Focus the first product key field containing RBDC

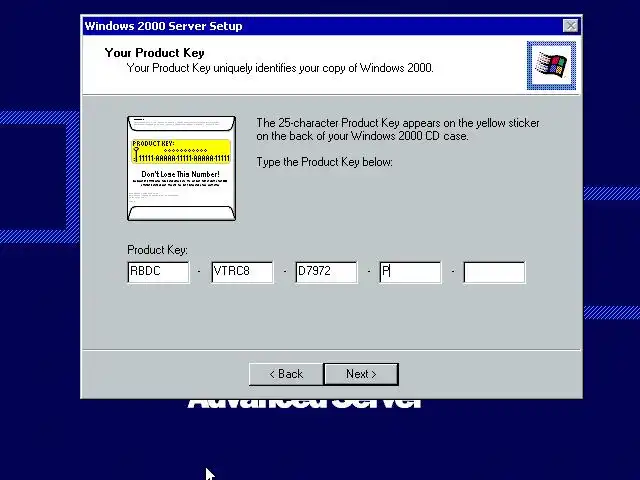coord(158,272)
